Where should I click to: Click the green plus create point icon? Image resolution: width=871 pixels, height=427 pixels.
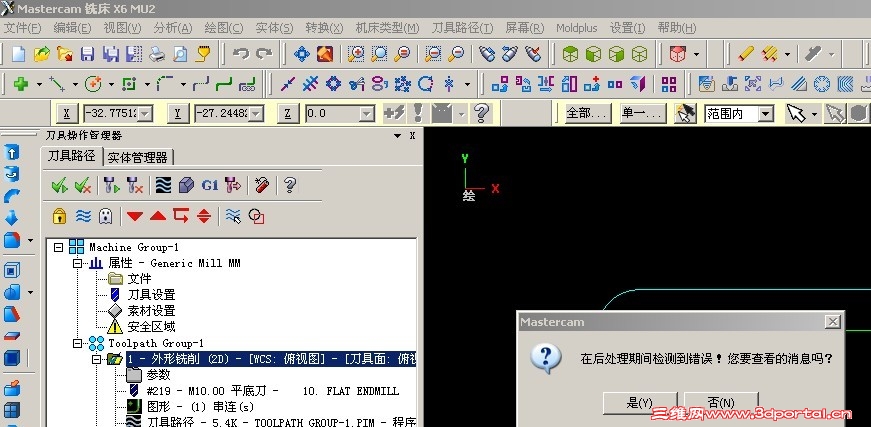(x=21, y=84)
